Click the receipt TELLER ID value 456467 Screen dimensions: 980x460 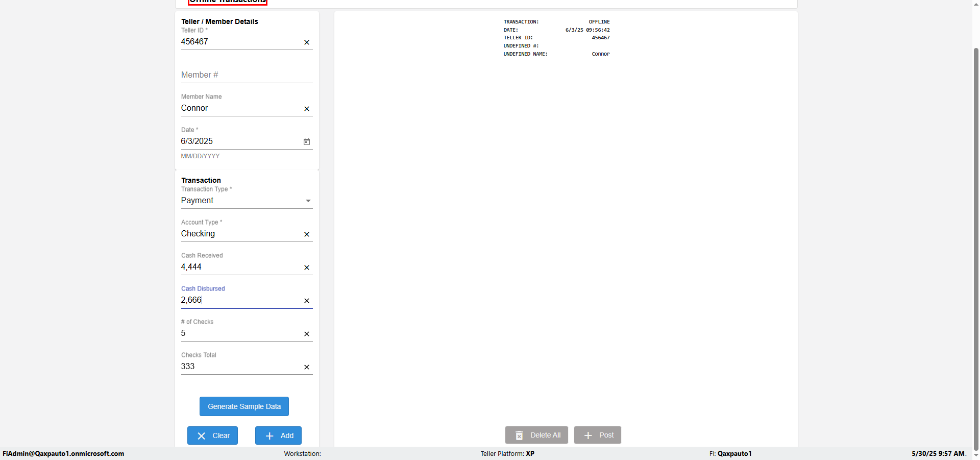[601, 38]
